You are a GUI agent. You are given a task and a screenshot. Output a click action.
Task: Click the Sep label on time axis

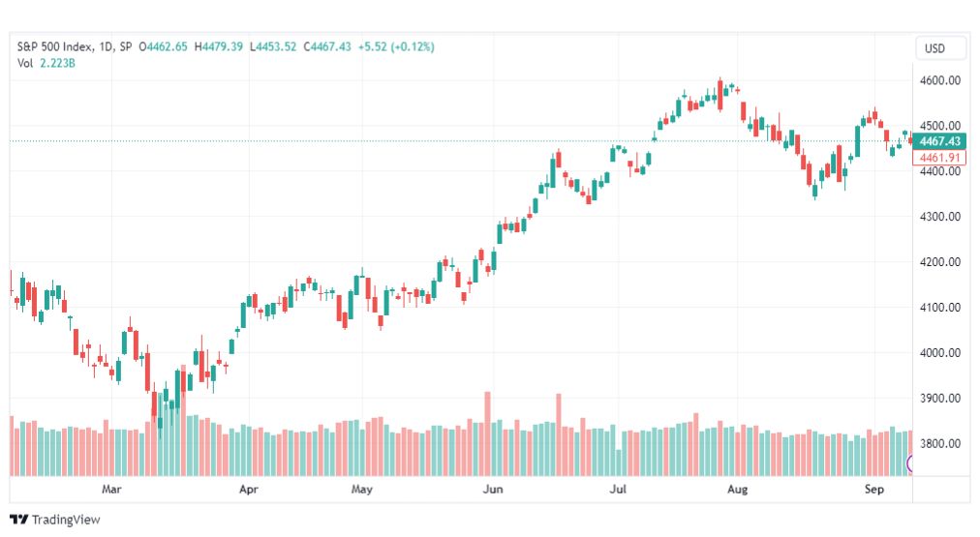873,489
